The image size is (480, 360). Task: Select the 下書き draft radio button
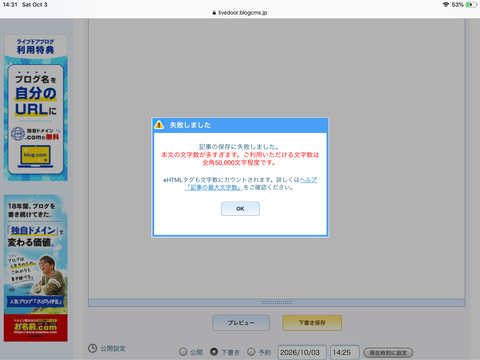point(214,352)
